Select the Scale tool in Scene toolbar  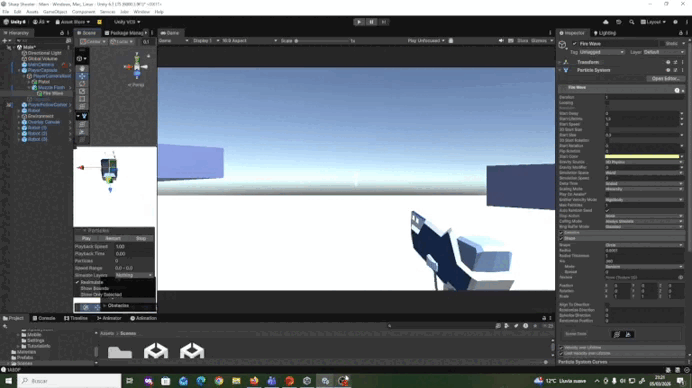tap(82, 91)
